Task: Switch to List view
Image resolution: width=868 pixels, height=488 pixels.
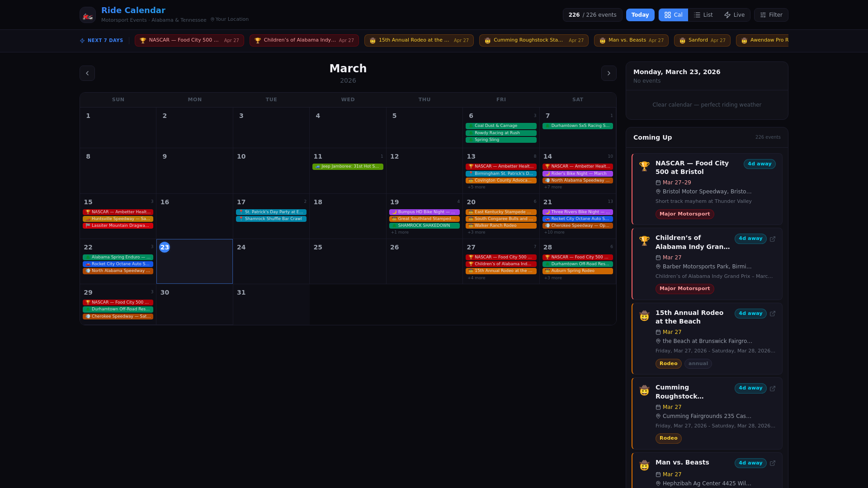Action: click(703, 15)
